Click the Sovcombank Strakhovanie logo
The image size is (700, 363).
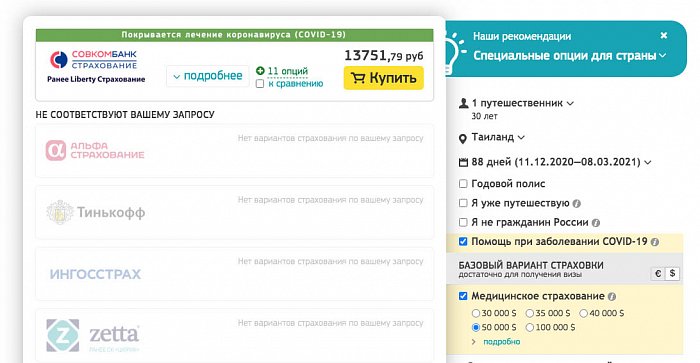(94, 59)
